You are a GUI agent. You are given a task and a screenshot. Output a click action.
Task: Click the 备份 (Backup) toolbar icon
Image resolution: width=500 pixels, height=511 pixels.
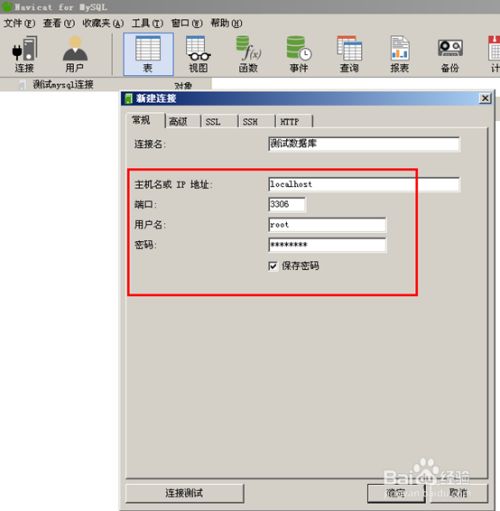click(x=450, y=55)
